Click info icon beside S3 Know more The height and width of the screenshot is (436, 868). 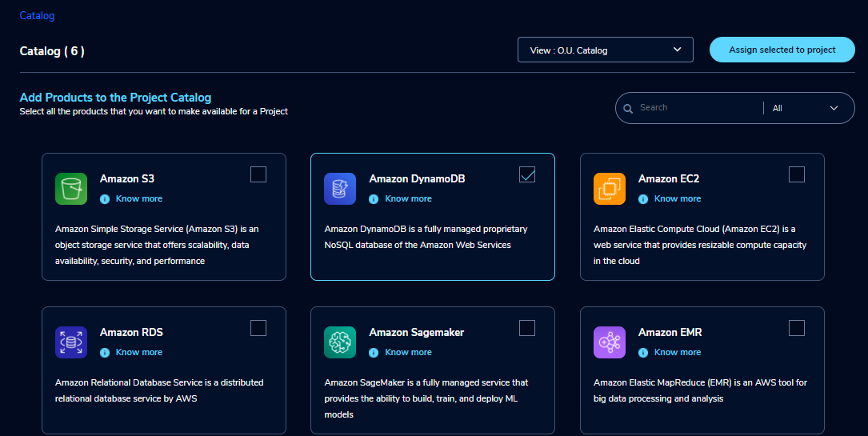coord(105,199)
